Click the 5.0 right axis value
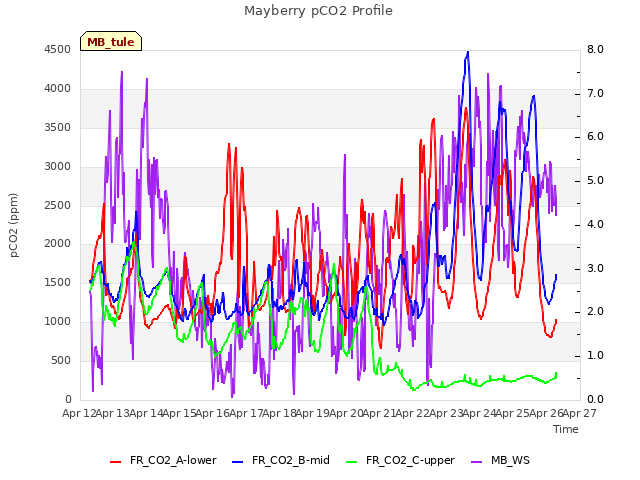This screenshot has height=480, width=640. [x=595, y=180]
